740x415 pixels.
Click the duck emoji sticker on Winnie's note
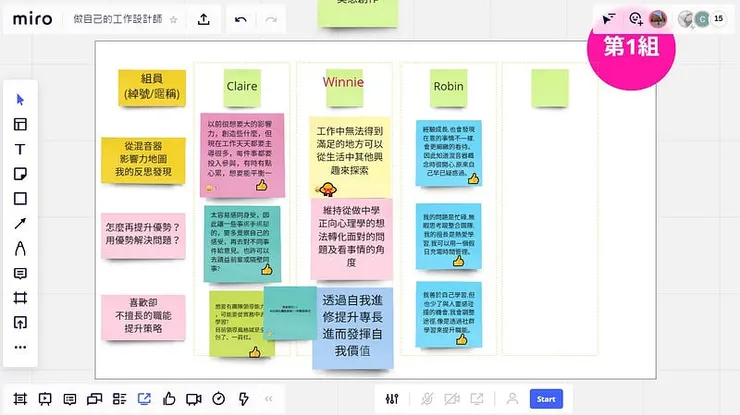coord(327,189)
